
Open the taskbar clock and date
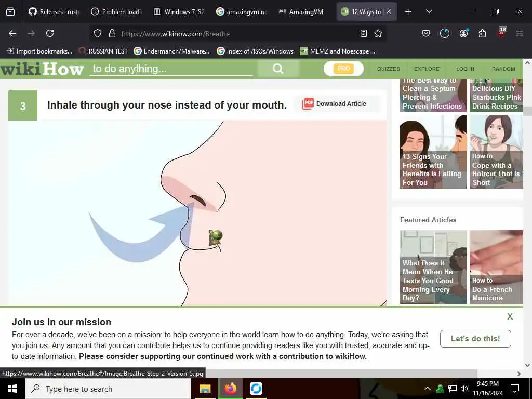click(x=487, y=389)
